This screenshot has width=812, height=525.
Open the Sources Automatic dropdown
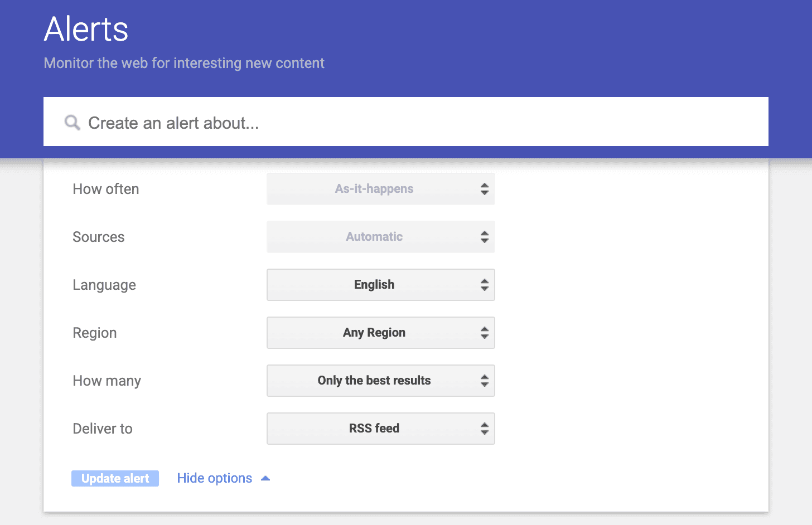click(x=381, y=237)
